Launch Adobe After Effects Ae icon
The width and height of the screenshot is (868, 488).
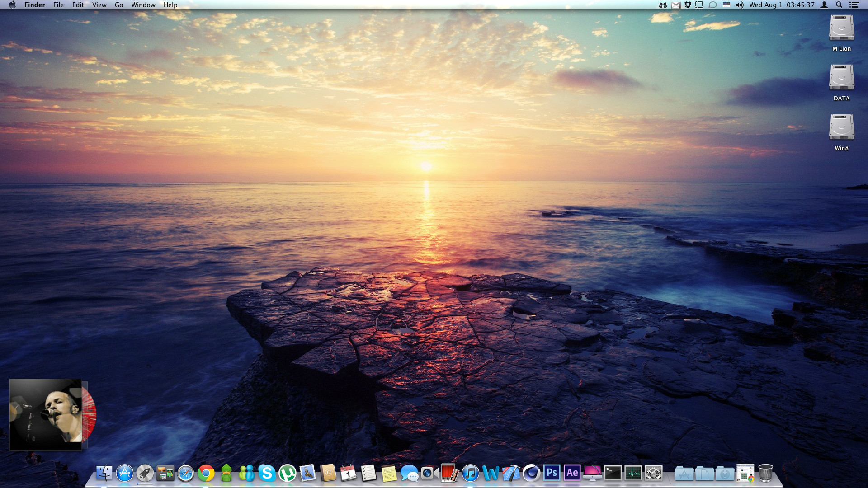pos(572,473)
